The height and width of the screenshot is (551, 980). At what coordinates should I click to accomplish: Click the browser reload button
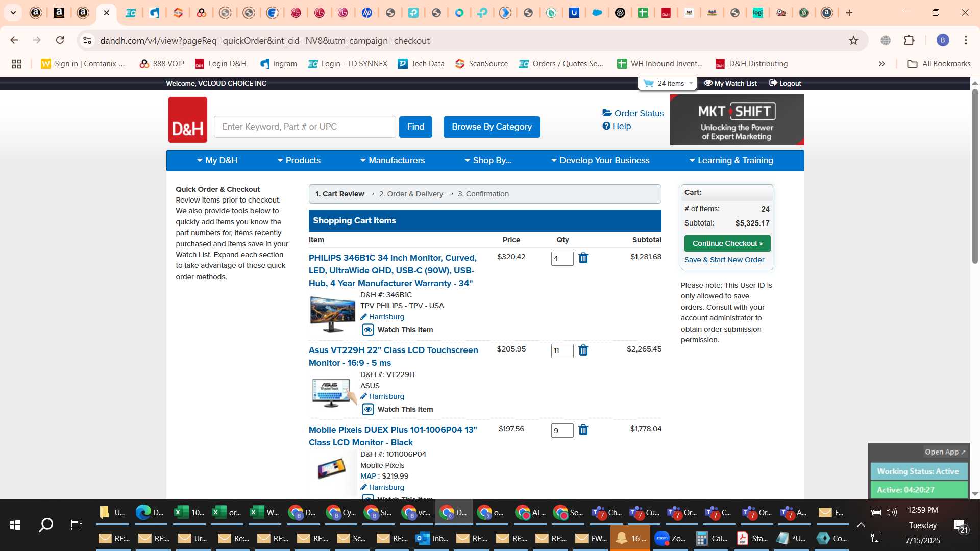(x=60, y=40)
